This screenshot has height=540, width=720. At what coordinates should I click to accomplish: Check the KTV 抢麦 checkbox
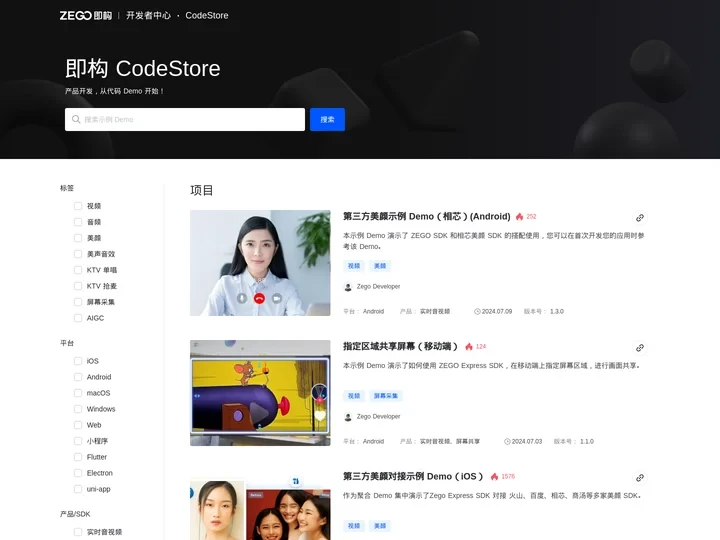[78, 286]
